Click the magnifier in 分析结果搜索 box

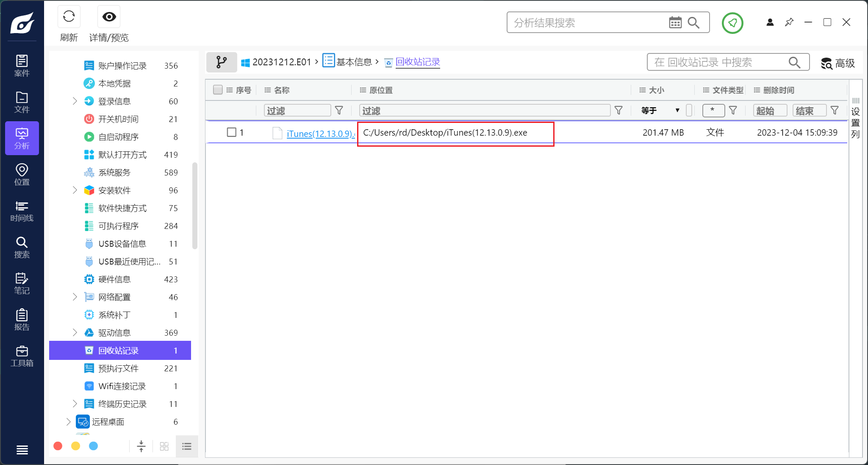(x=693, y=22)
